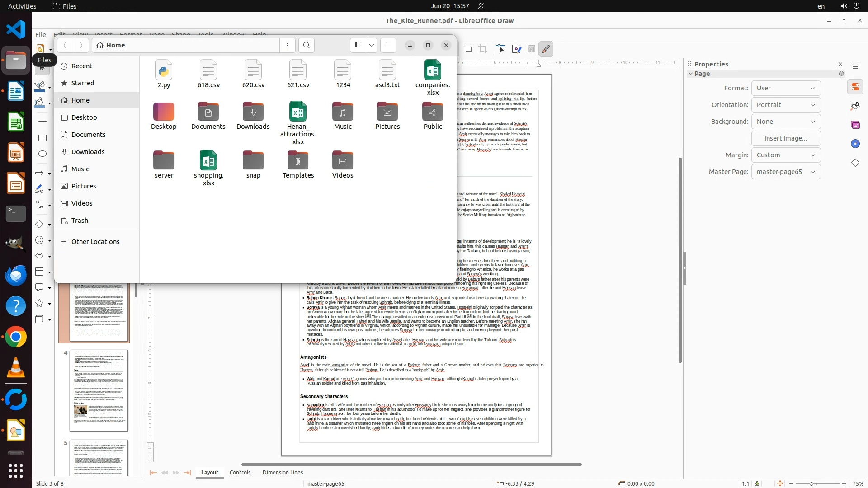Open the File menu
This screenshot has width=868, height=488.
click(x=41, y=34)
